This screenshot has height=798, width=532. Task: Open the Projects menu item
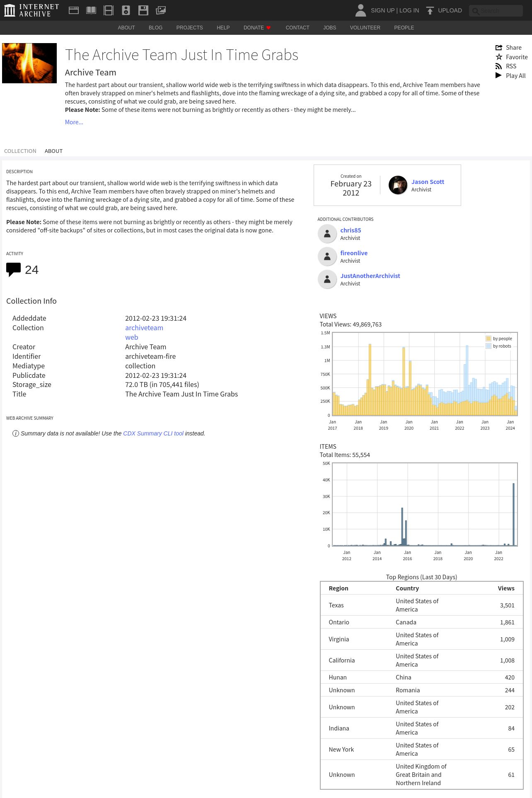190,28
